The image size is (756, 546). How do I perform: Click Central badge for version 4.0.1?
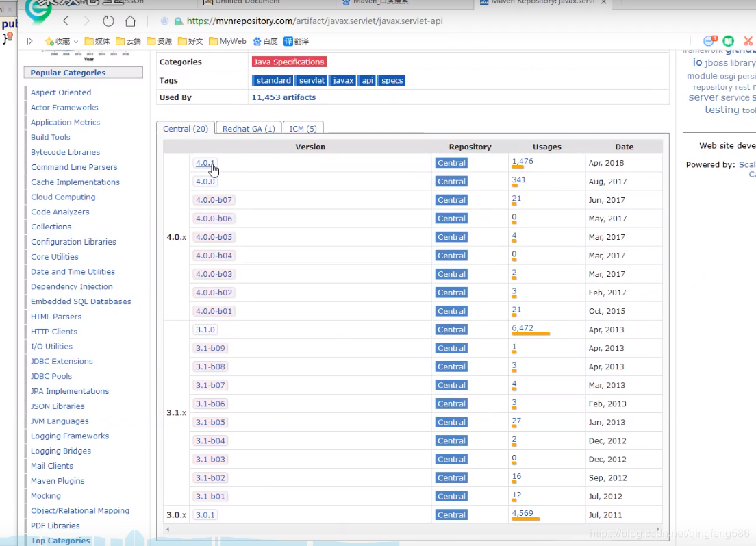pos(451,163)
